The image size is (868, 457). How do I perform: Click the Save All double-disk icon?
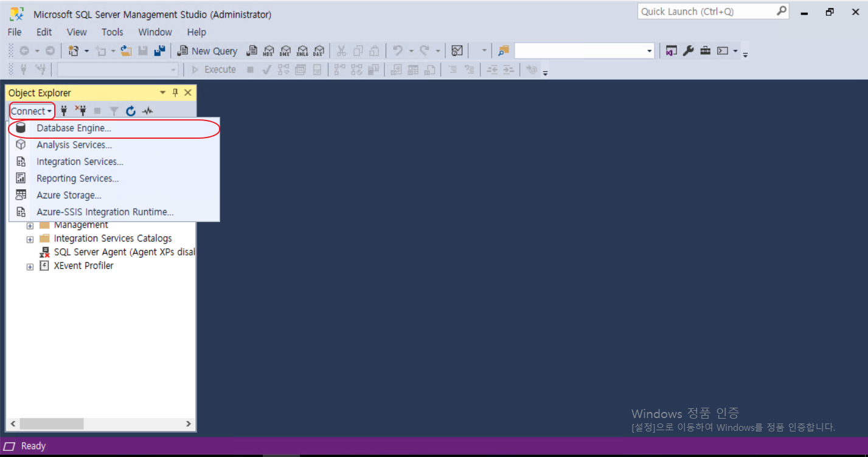159,51
